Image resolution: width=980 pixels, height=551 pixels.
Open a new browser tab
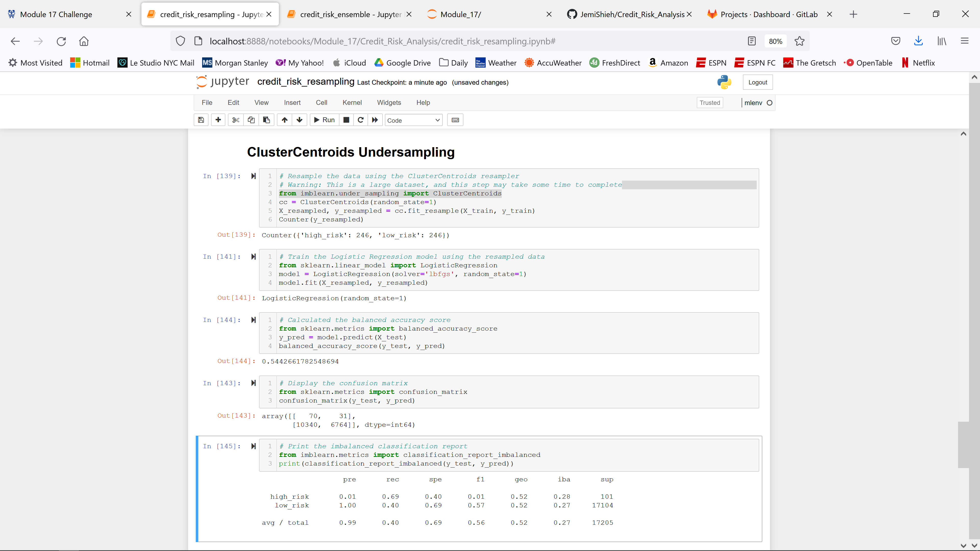coord(853,15)
